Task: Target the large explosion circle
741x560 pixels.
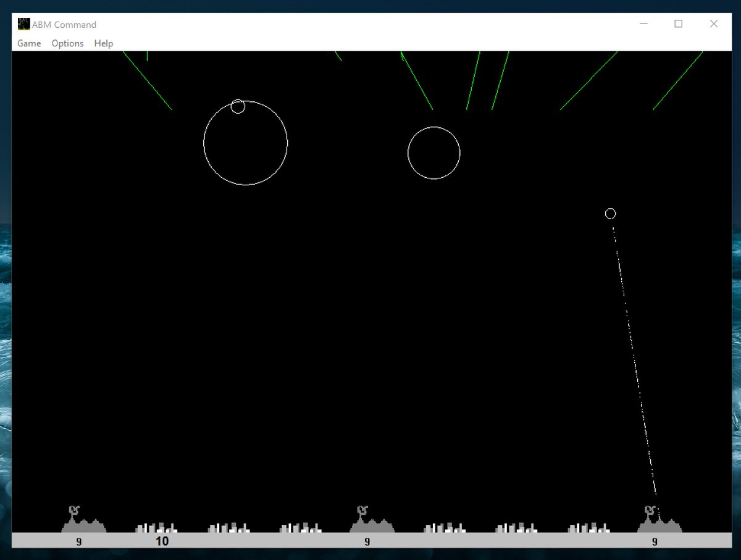Action: (245, 143)
